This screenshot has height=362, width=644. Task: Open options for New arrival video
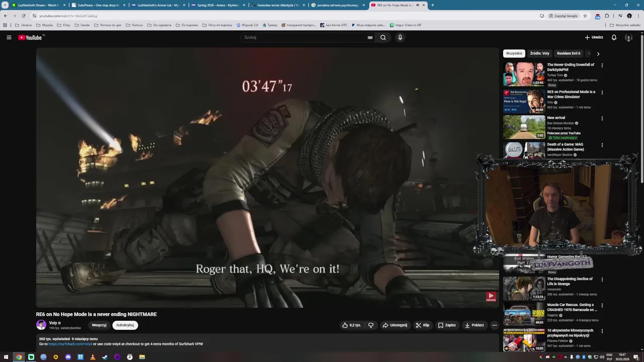point(602,118)
